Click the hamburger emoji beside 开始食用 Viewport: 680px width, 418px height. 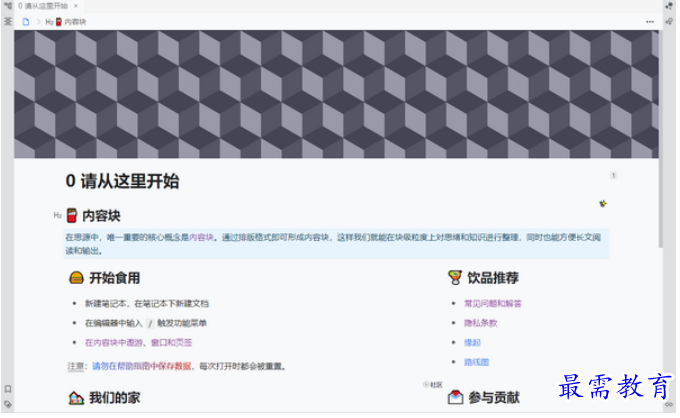(76, 278)
